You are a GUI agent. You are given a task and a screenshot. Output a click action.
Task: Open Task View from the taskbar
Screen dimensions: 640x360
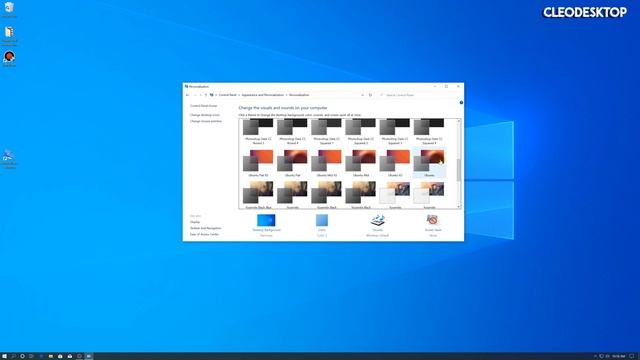coord(31,356)
